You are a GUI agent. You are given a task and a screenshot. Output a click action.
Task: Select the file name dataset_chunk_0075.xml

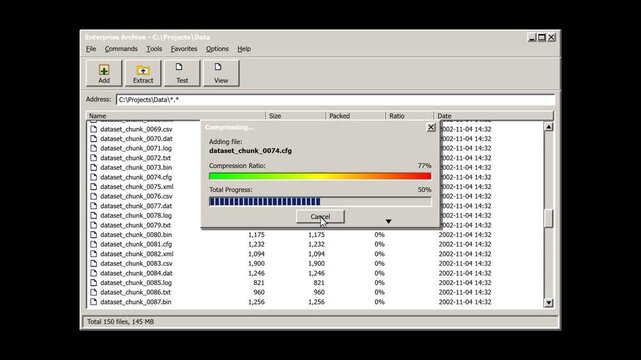(137, 187)
